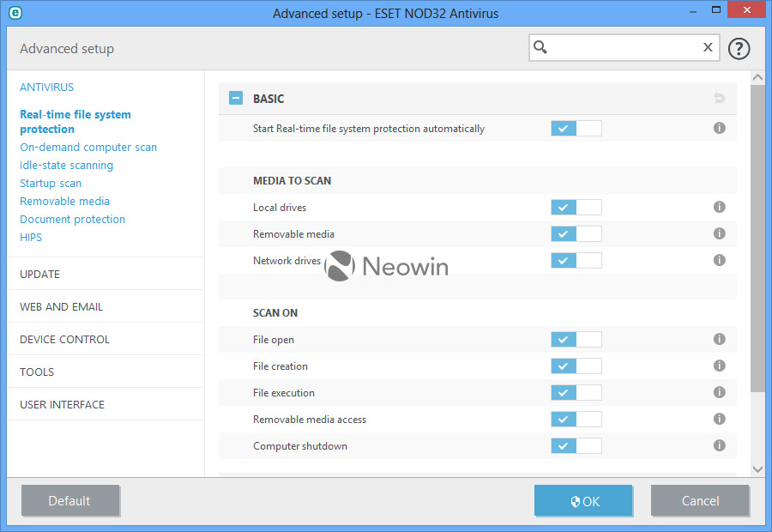Toggle scan on File open

click(x=576, y=340)
